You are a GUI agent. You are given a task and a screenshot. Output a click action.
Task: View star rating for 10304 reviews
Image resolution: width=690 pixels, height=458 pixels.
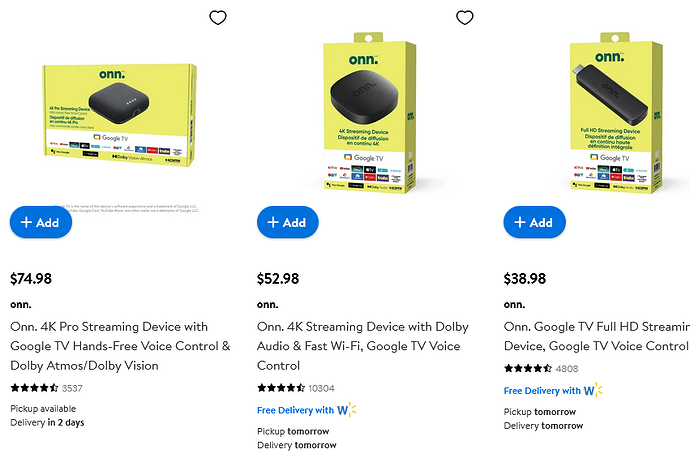point(281,388)
